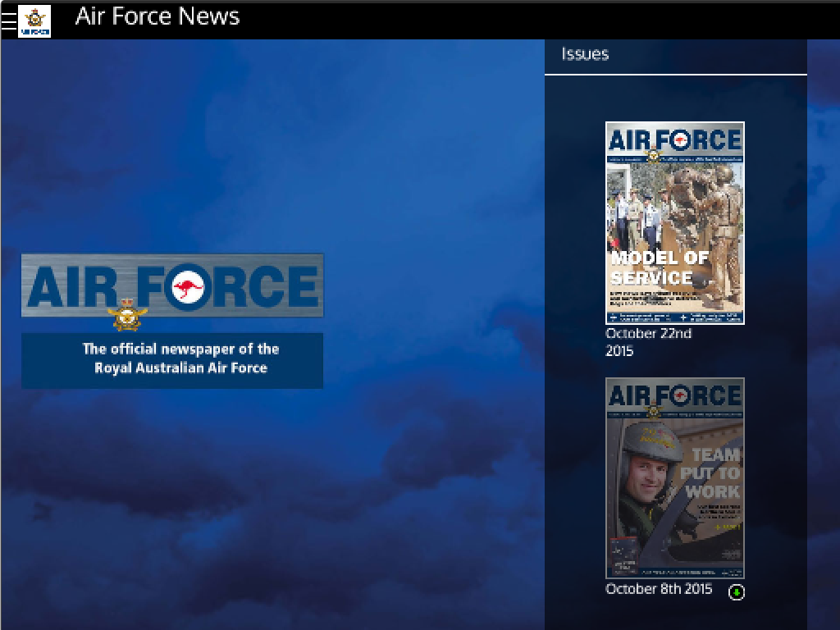The height and width of the screenshot is (630, 840).
Task: Open the Model of Service issue cover
Action: pos(675,223)
